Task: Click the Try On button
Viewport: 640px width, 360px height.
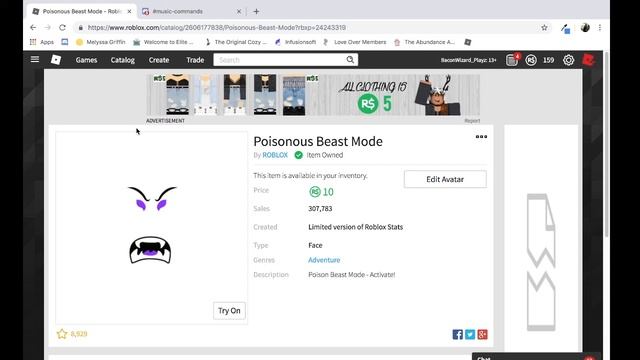Action: 229,311
